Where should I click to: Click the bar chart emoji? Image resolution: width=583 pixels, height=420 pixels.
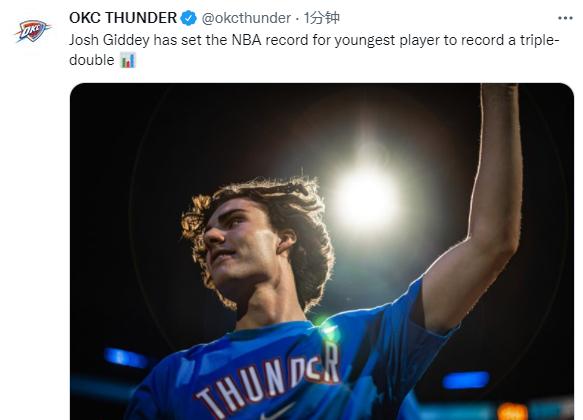click(128, 60)
